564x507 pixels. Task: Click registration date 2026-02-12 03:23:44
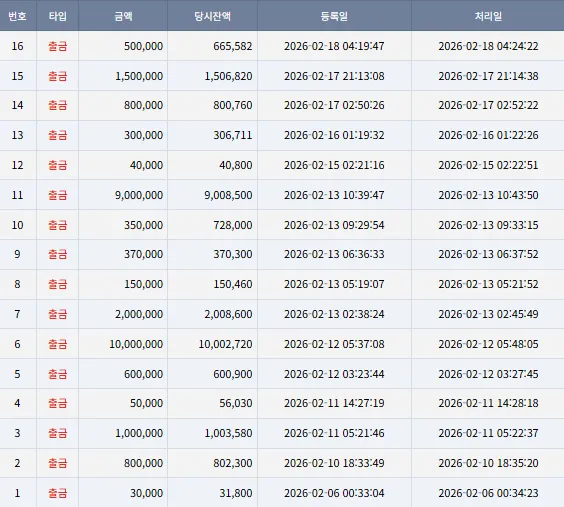pyautogui.click(x=334, y=374)
